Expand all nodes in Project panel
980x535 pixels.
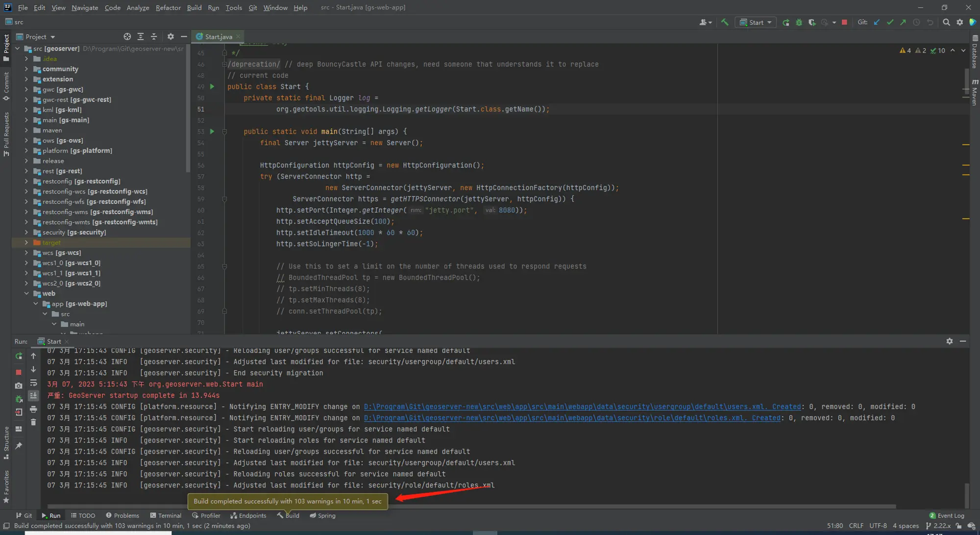coord(141,37)
